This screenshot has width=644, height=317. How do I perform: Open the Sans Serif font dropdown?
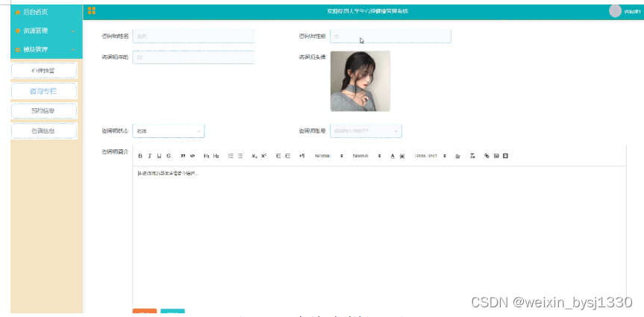tap(431, 156)
